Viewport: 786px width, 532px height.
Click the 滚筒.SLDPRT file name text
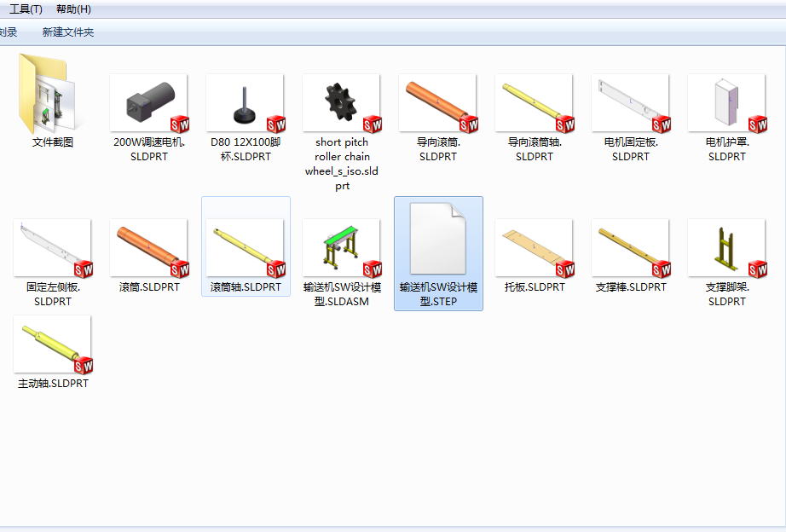[149, 287]
